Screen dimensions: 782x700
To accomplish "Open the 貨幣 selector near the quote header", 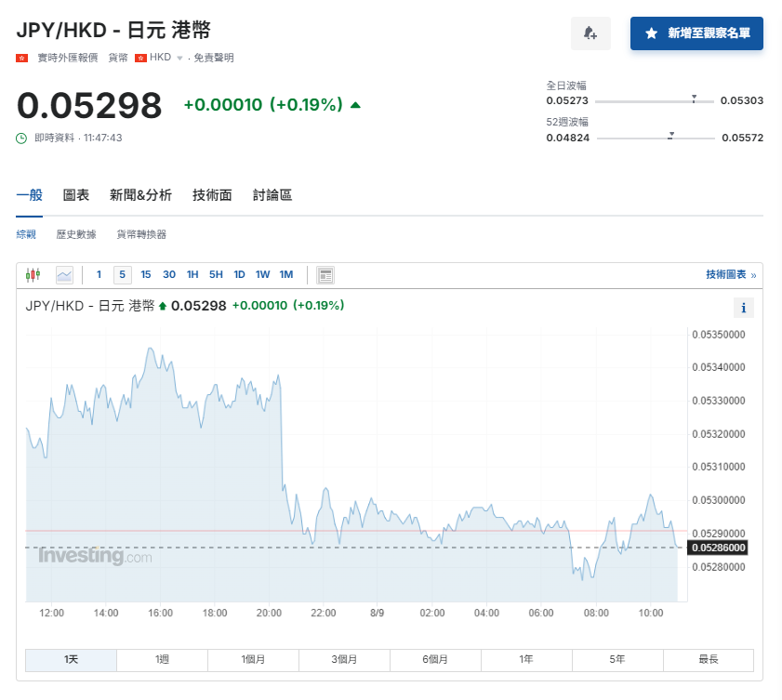I will [116, 58].
